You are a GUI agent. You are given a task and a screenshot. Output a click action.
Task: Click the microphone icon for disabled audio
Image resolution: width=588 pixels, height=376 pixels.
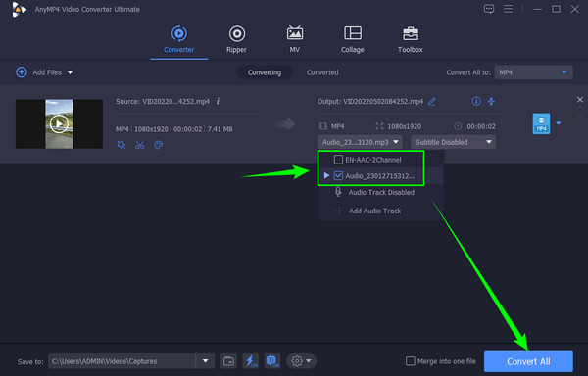click(x=338, y=192)
